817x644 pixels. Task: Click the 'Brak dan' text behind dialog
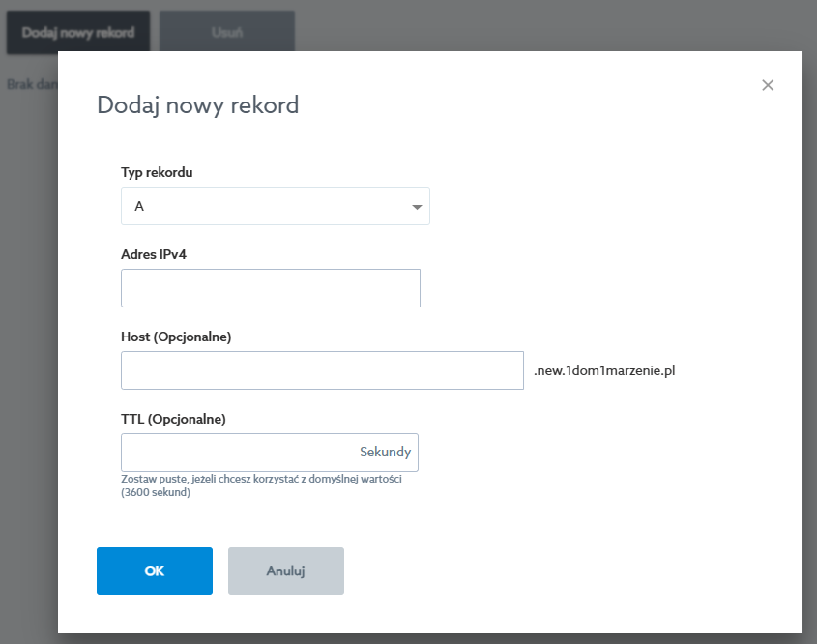pyautogui.click(x=31, y=84)
